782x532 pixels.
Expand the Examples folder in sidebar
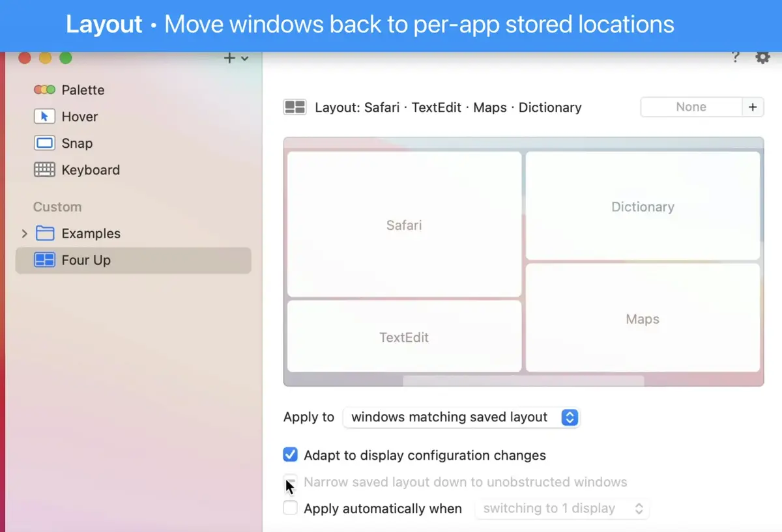pos(24,233)
